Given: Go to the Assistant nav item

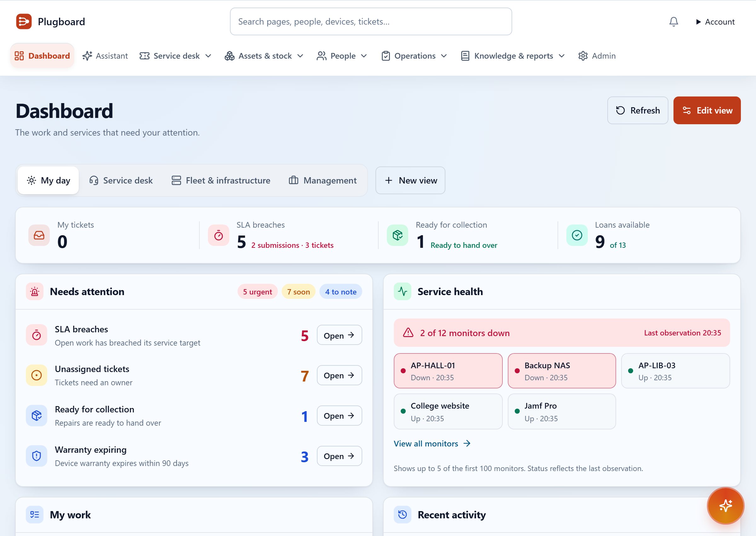Looking at the screenshot, I should tap(105, 56).
